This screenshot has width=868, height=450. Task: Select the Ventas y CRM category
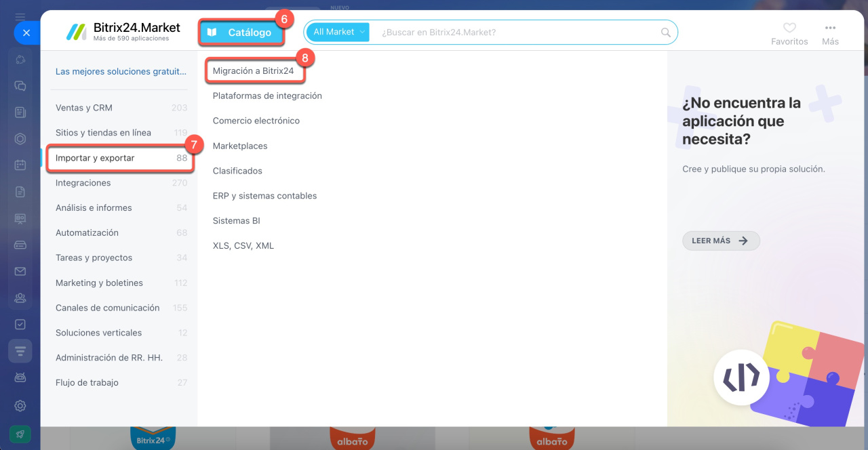121,108
